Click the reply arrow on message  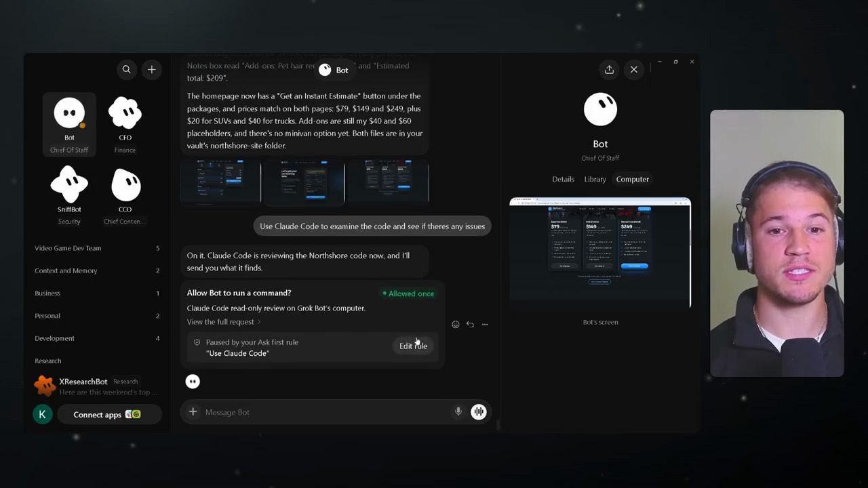pos(470,325)
